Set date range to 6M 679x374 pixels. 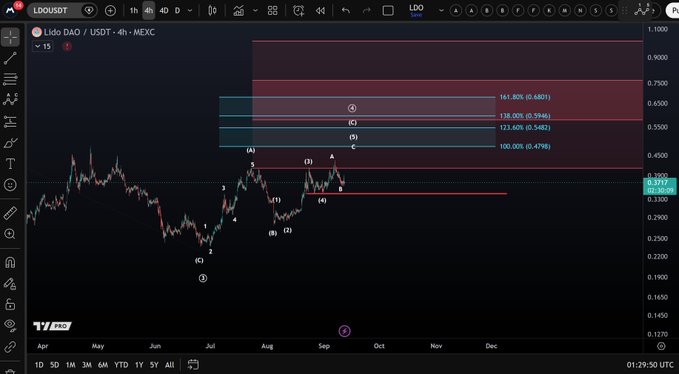click(x=103, y=365)
